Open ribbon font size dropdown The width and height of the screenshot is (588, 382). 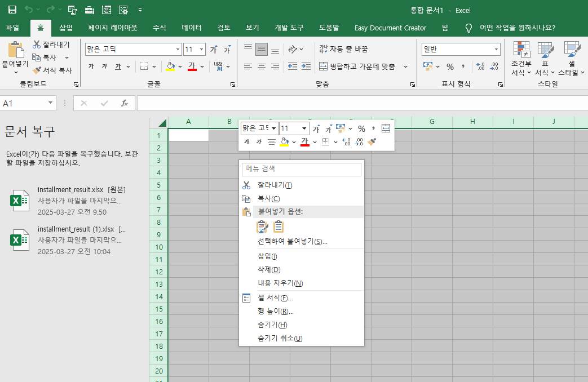point(201,49)
